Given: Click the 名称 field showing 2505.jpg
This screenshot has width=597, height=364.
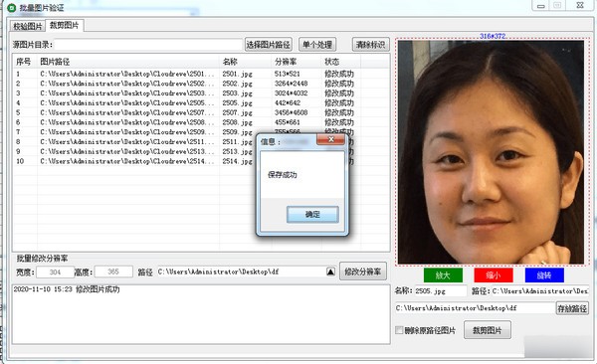Looking at the screenshot, I should tap(441, 290).
